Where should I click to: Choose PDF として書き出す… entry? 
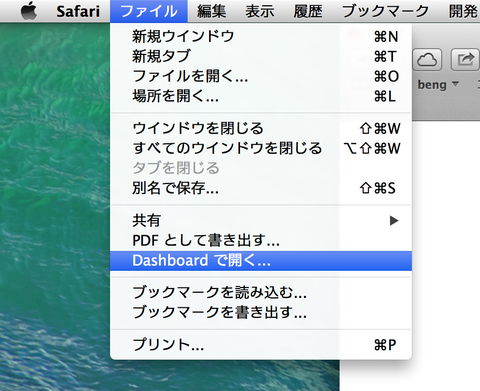(261, 240)
